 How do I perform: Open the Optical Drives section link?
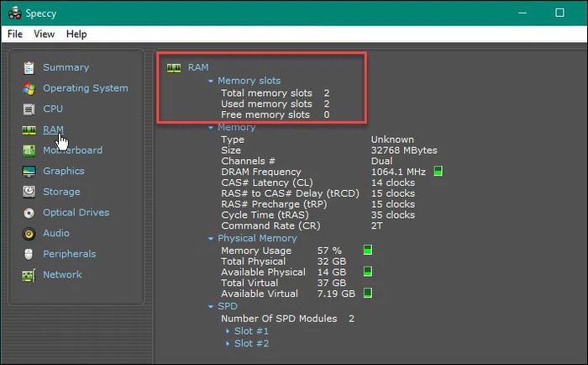[76, 213]
